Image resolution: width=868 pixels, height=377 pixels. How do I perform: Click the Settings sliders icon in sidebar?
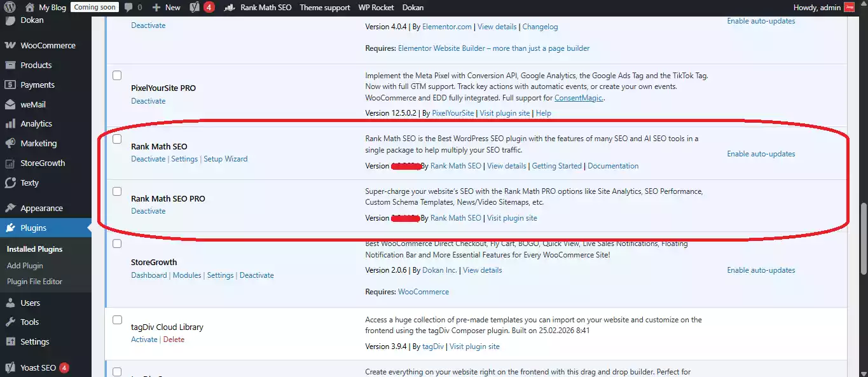point(10,342)
